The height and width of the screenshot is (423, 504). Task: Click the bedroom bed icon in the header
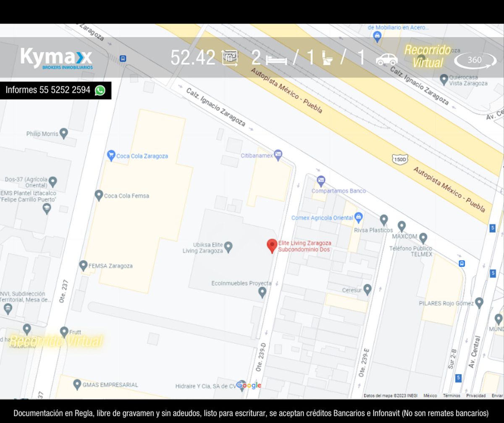coord(276,60)
